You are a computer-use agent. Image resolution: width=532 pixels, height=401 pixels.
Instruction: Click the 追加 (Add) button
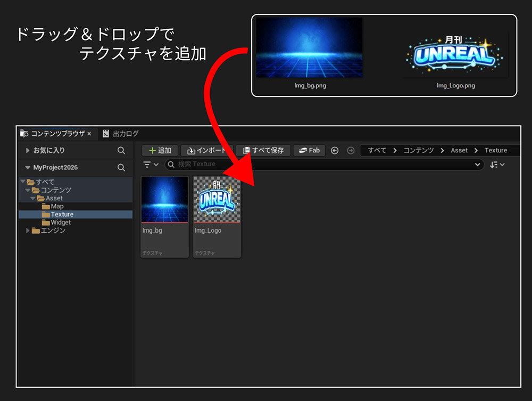point(160,151)
